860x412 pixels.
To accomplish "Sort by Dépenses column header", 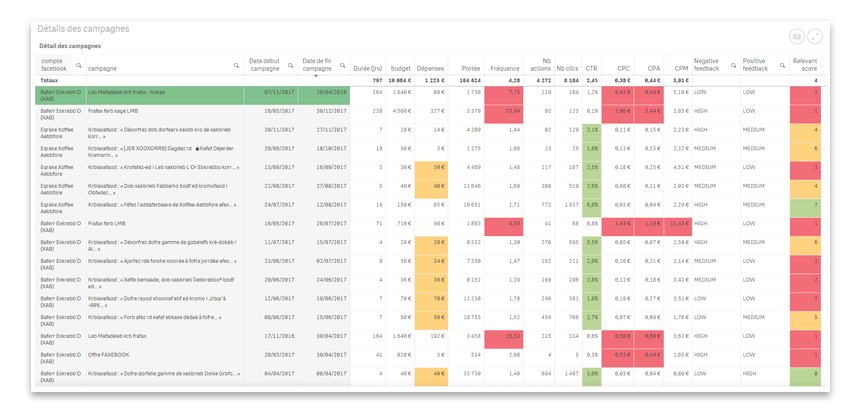I will tap(431, 69).
